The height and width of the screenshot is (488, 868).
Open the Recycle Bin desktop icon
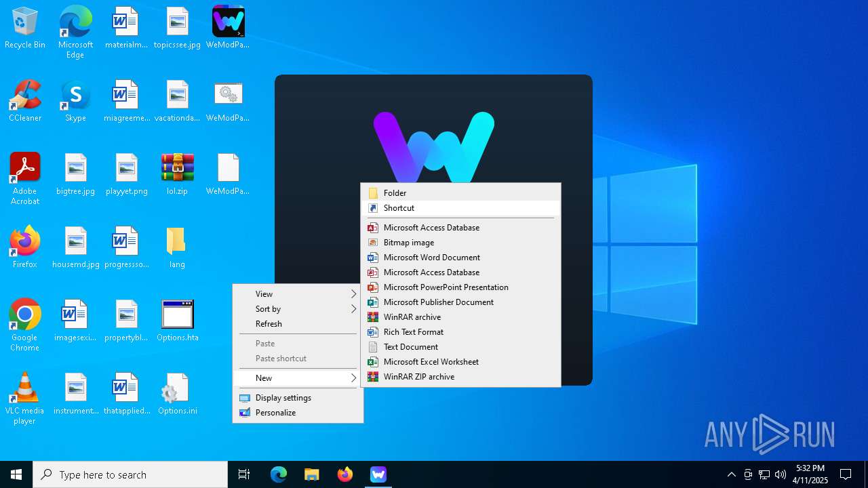pos(25,28)
